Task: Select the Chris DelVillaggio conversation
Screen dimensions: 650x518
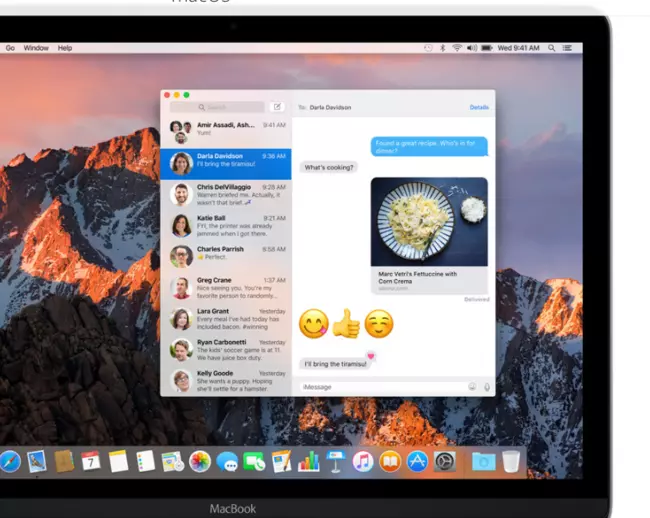Action: click(x=226, y=194)
